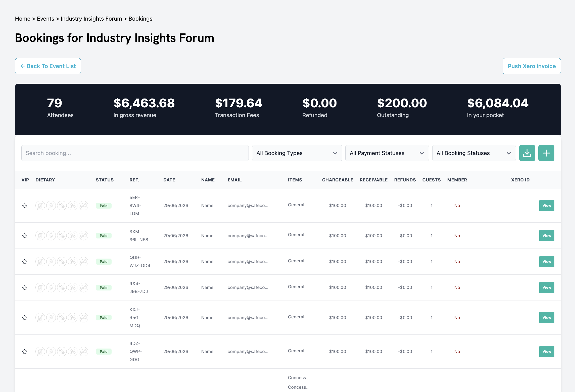Click the crossed nut dietary icon in row KXJ-R5G-MDQ

pyautogui.click(x=62, y=318)
